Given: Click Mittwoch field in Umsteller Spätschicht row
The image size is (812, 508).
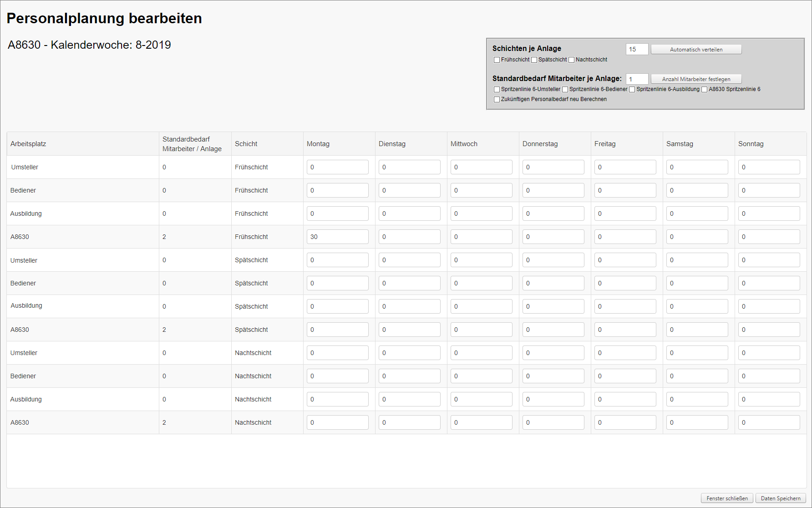Looking at the screenshot, I should [481, 260].
